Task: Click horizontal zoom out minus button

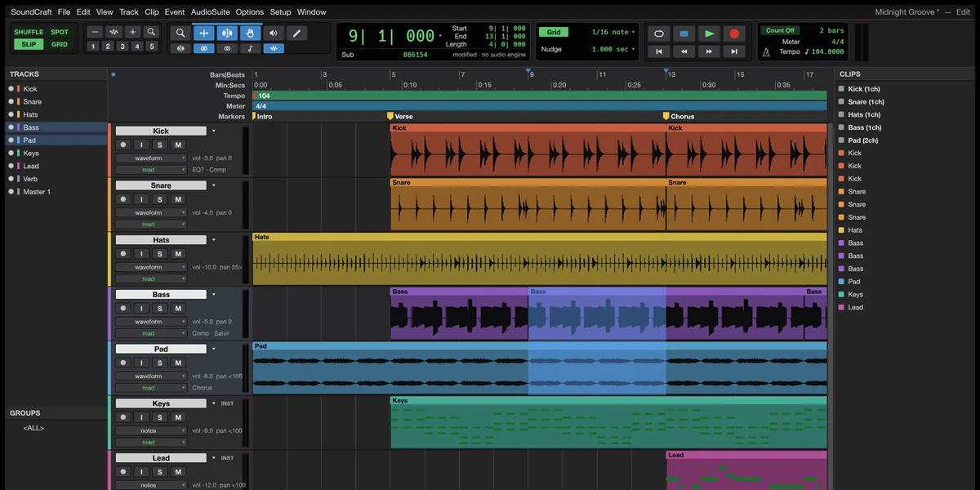Action: pos(95,32)
